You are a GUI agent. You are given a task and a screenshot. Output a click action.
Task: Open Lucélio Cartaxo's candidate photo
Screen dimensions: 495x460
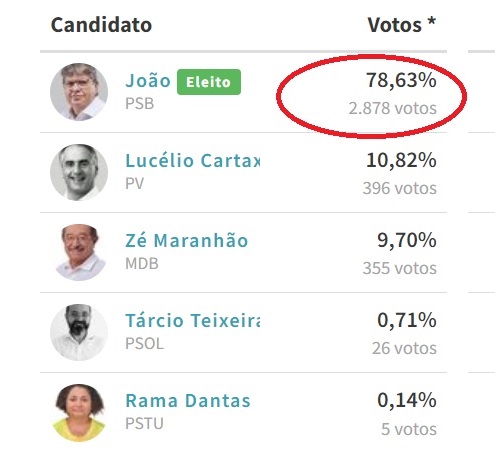point(79,172)
